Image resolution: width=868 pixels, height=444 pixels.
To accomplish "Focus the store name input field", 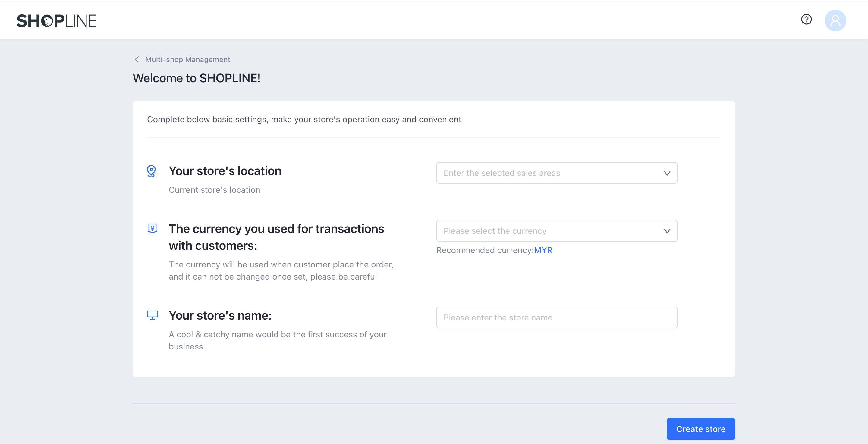I will tap(556, 318).
